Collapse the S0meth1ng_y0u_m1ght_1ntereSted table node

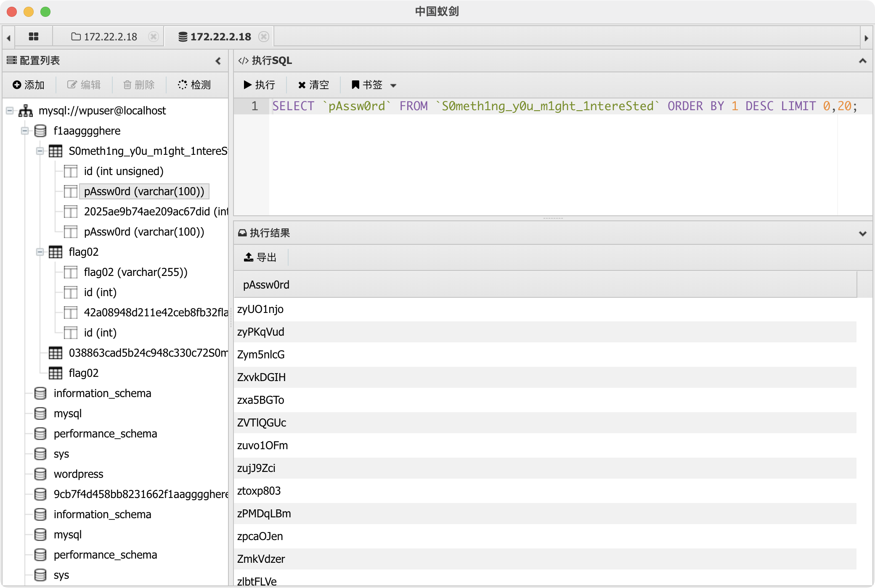point(40,151)
